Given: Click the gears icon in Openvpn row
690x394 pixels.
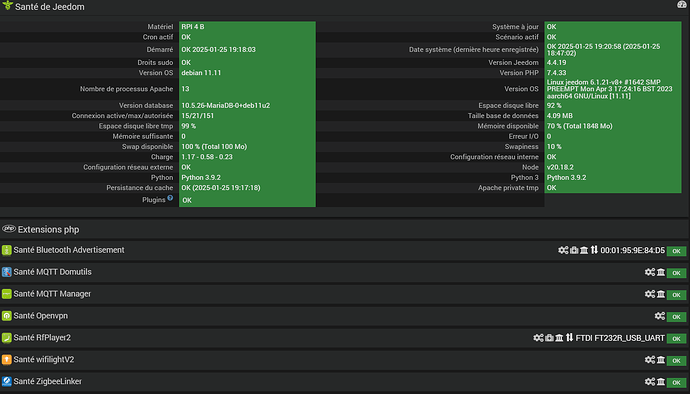Looking at the screenshot, I should (x=659, y=316).
